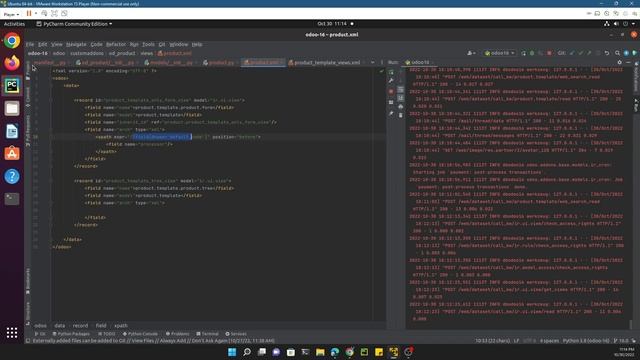Click xpath in the bottom breadcrumb

click(121, 326)
